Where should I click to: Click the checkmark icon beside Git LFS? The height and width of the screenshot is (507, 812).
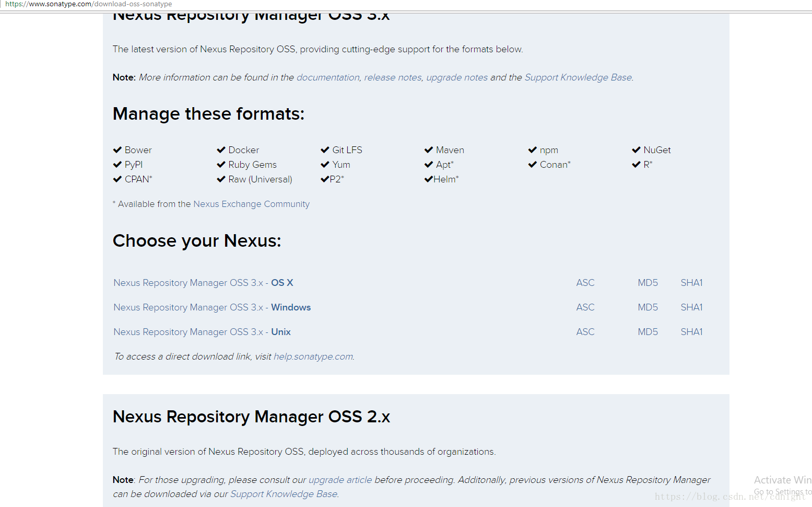pos(325,150)
